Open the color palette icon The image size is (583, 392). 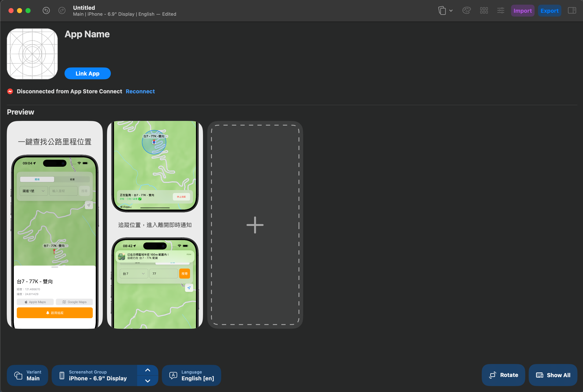(x=466, y=11)
